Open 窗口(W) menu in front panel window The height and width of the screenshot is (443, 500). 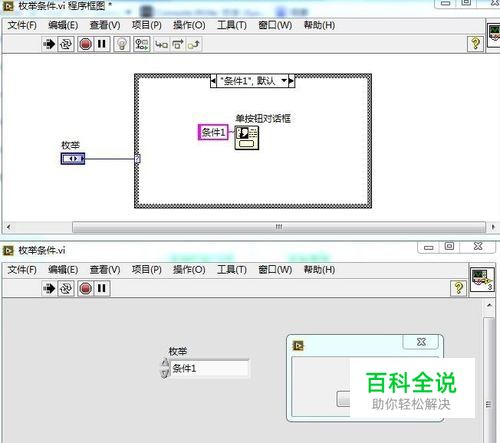pyautogui.click(x=275, y=270)
